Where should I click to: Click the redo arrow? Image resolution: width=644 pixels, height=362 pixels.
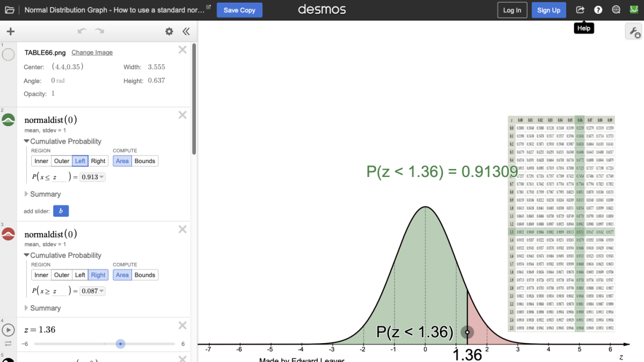tap(99, 32)
